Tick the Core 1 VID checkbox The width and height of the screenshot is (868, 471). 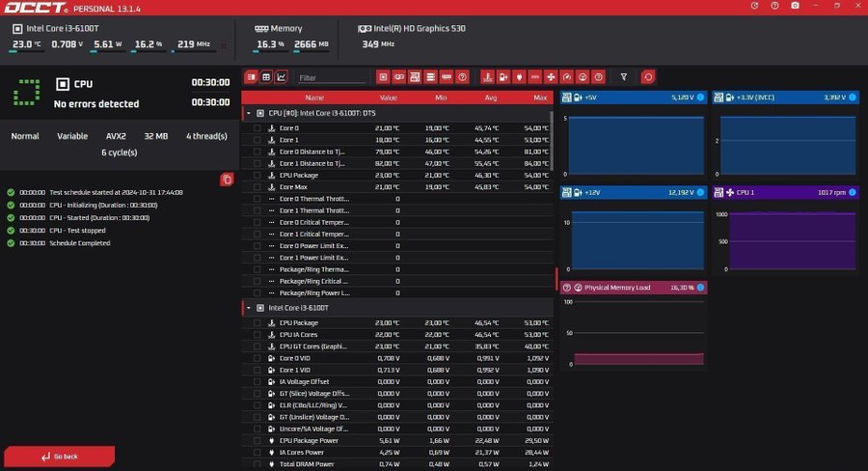coord(257,370)
